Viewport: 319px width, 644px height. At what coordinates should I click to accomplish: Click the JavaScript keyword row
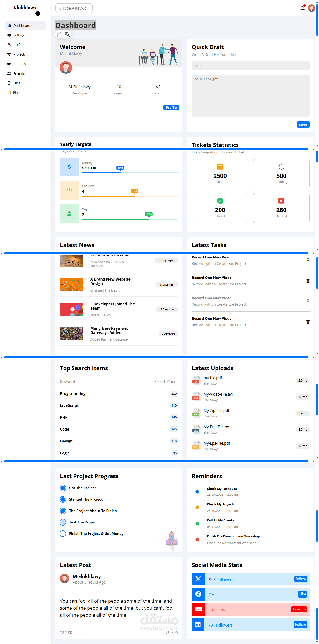(x=119, y=405)
